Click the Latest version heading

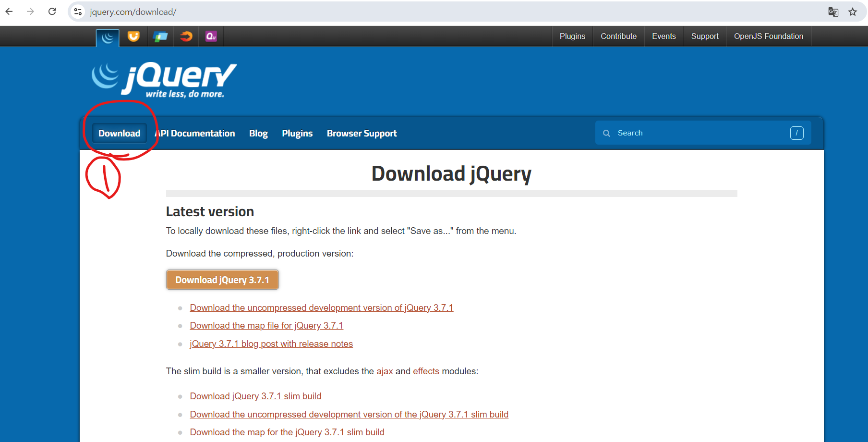[210, 211]
